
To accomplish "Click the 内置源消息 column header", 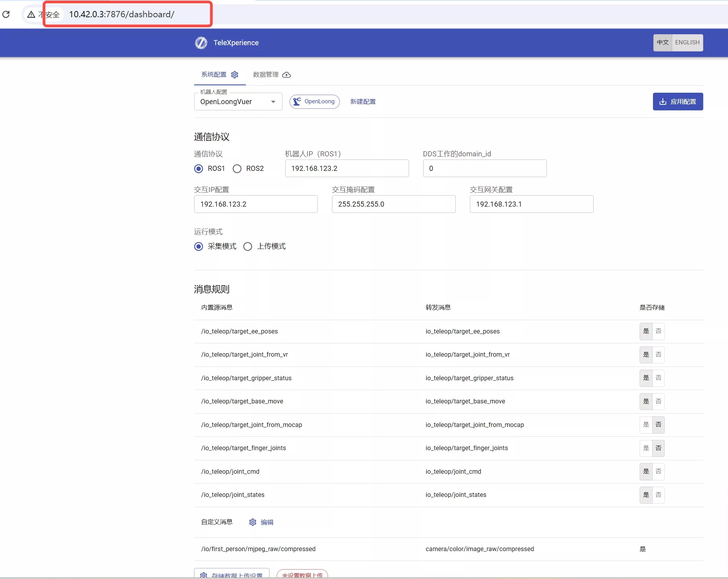I will 217,308.
